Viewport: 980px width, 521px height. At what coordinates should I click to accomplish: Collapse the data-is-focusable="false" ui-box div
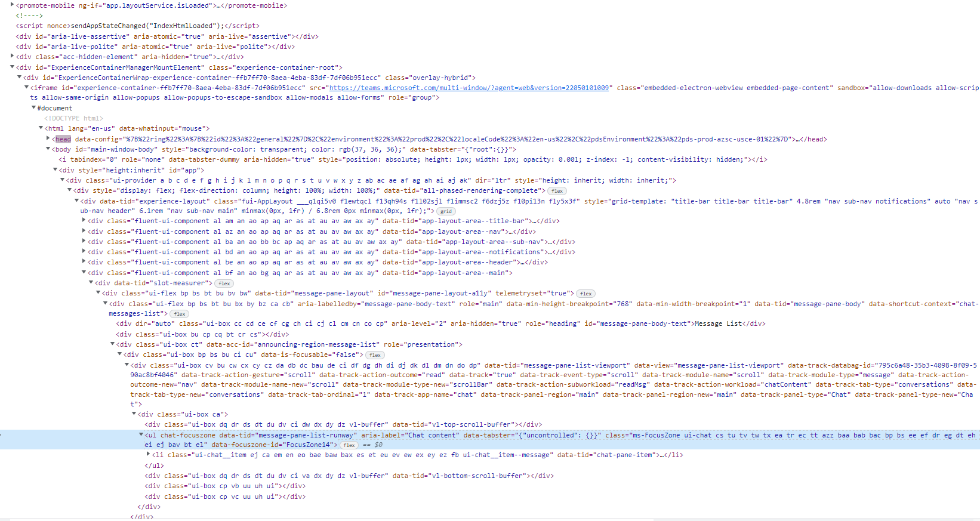tap(120, 354)
